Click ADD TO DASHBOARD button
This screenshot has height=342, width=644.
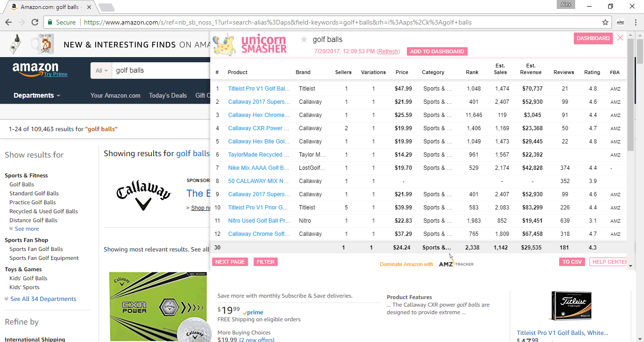(437, 51)
